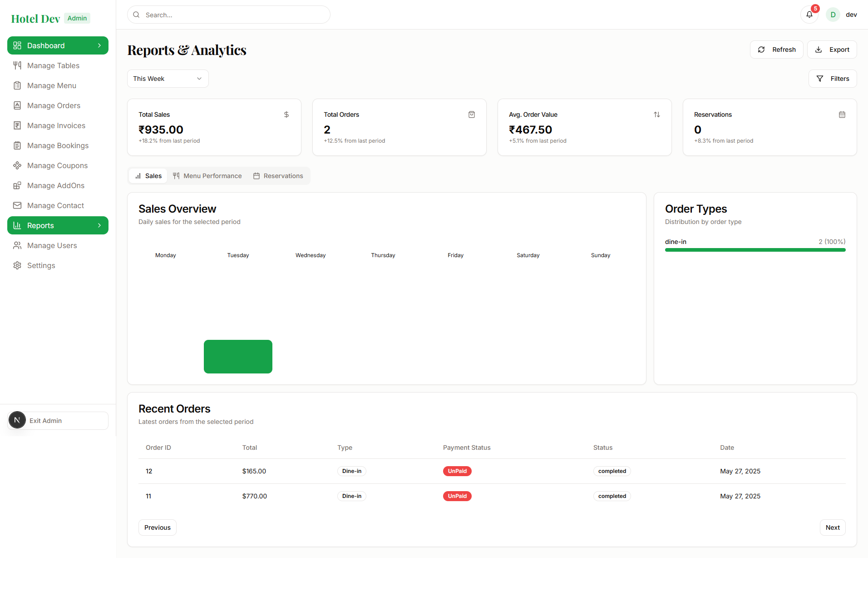The width and height of the screenshot is (868, 597).
Task: Click the calendar icon in Reservations card
Action: (842, 114)
